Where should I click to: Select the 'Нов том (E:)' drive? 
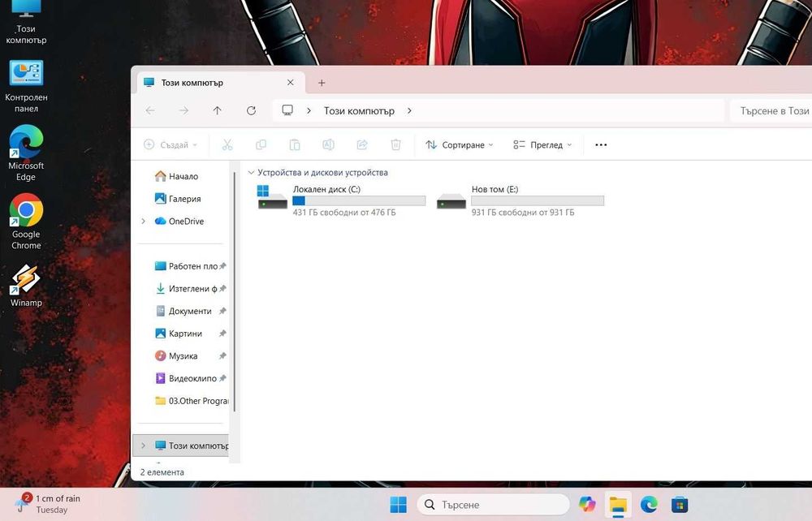point(520,200)
